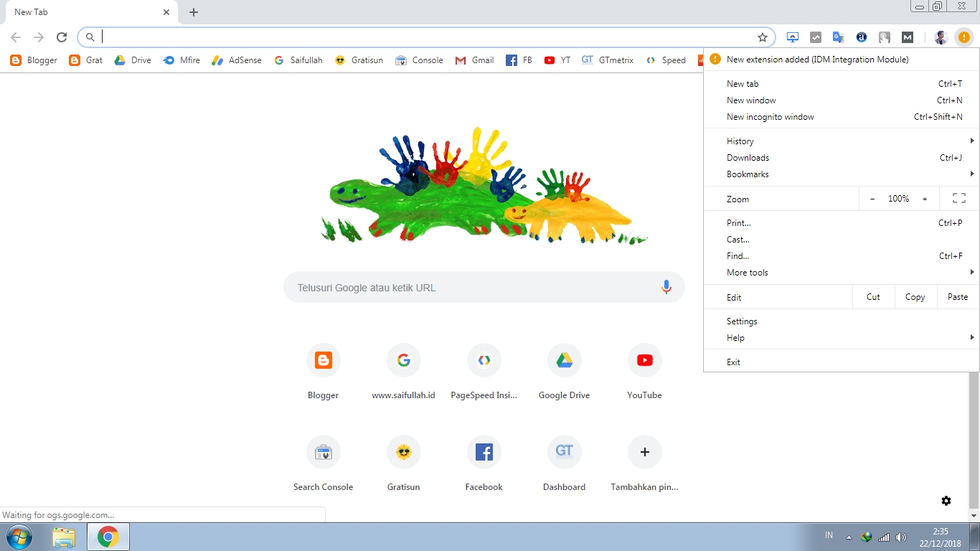Click the Google Translate extension icon
This screenshot has width=980, height=551.
[x=839, y=37]
